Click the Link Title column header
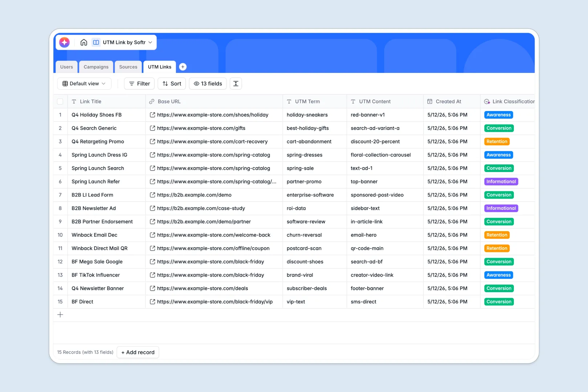Viewport: 588px width, 392px height. tap(106, 102)
